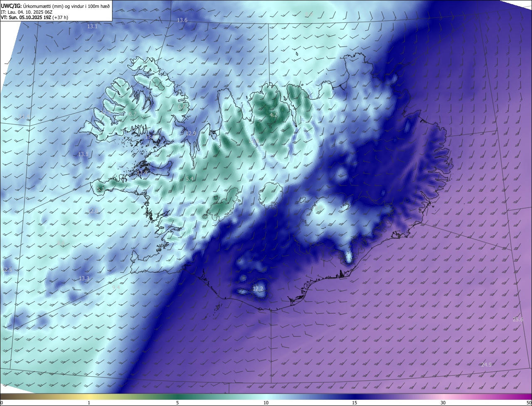
Task: Click the 6.7 value label on the map
Action: pyautogui.click(x=132, y=114)
